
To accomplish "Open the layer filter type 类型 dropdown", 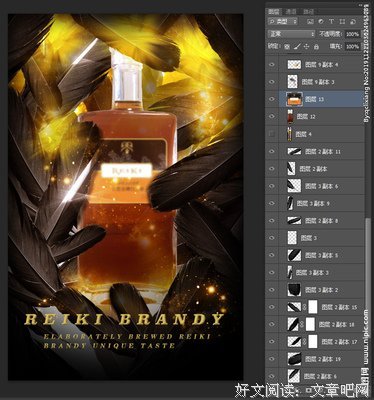I will click(283, 22).
